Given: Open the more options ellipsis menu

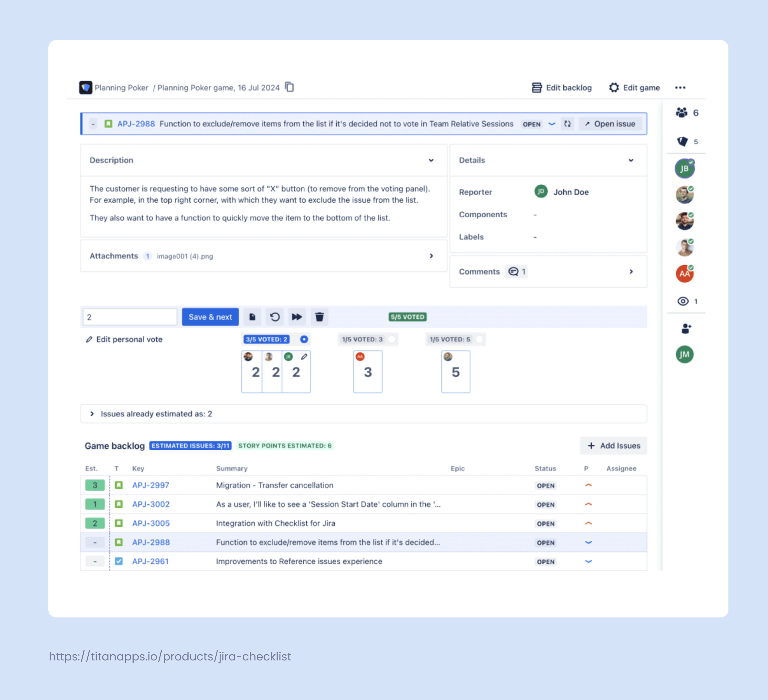Looking at the screenshot, I should point(680,87).
